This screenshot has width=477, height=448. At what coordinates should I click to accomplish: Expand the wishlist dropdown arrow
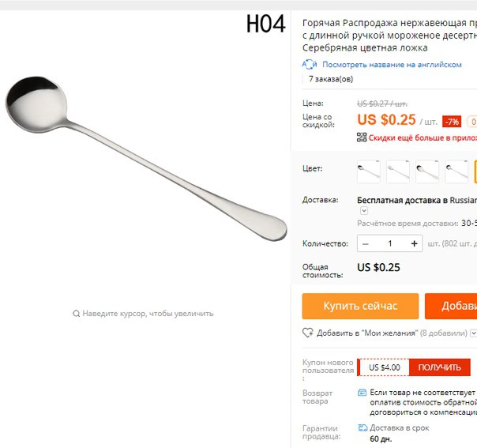pos(473,333)
